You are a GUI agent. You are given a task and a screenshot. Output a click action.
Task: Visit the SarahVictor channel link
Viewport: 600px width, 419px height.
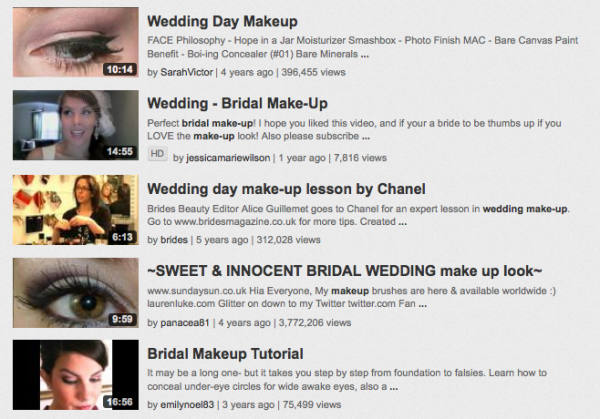pos(187,72)
